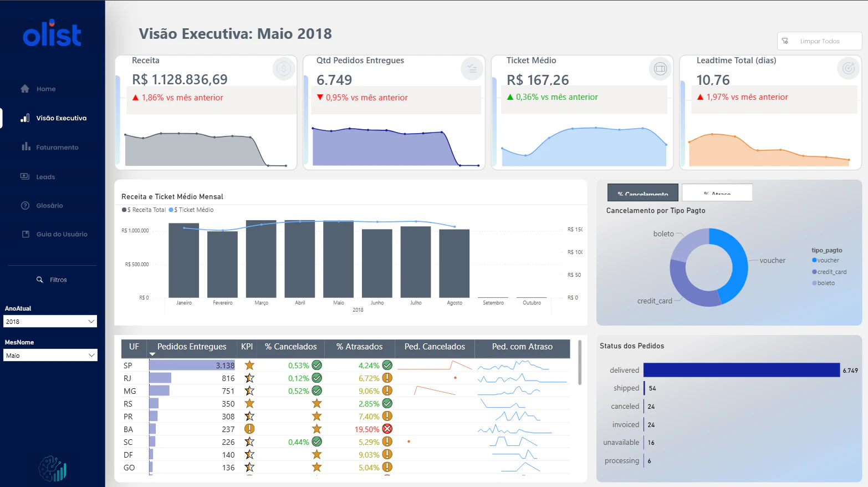Click the shipped label in status chart
This screenshot has height=487, width=868.
tap(626, 388)
